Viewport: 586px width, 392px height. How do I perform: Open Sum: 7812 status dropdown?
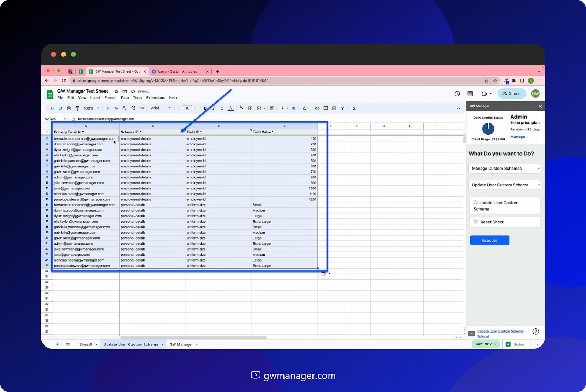coord(486,344)
